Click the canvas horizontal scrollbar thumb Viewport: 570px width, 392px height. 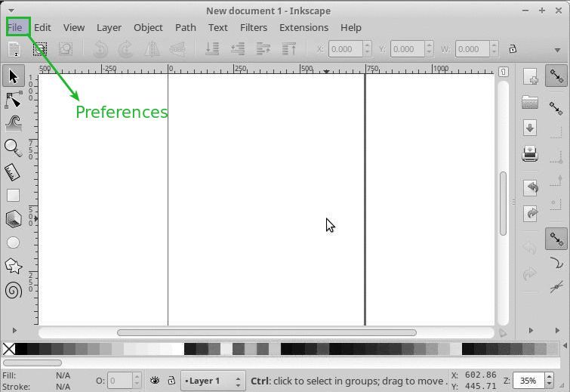coord(267,332)
